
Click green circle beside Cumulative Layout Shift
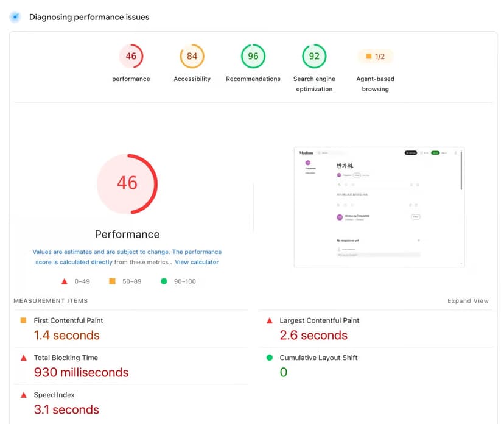pyautogui.click(x=270, y=358)
